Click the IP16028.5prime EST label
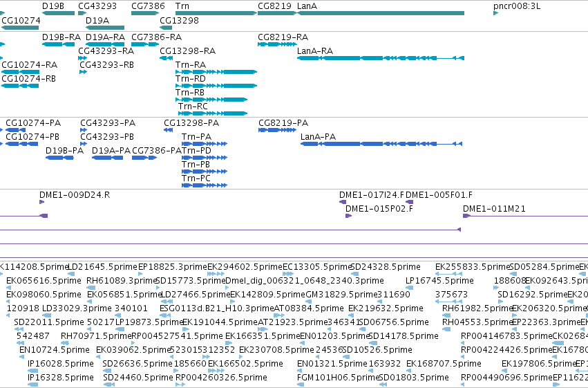 point(61,364)
